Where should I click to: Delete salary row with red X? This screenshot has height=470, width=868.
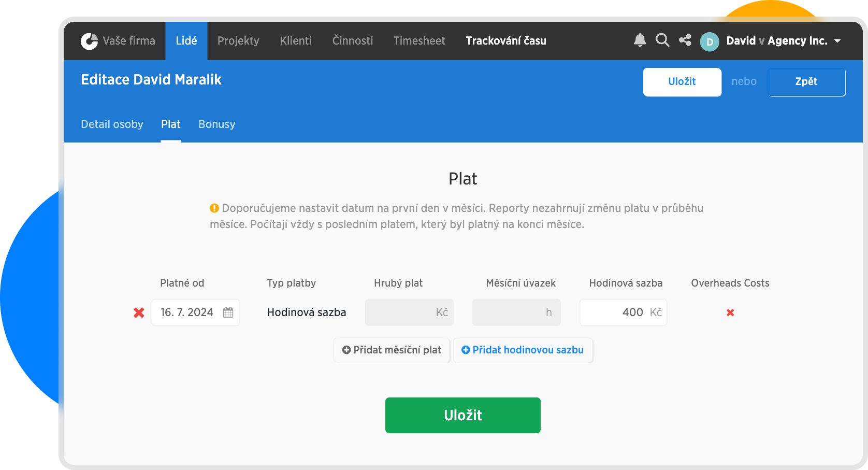(x=139, y=312)
